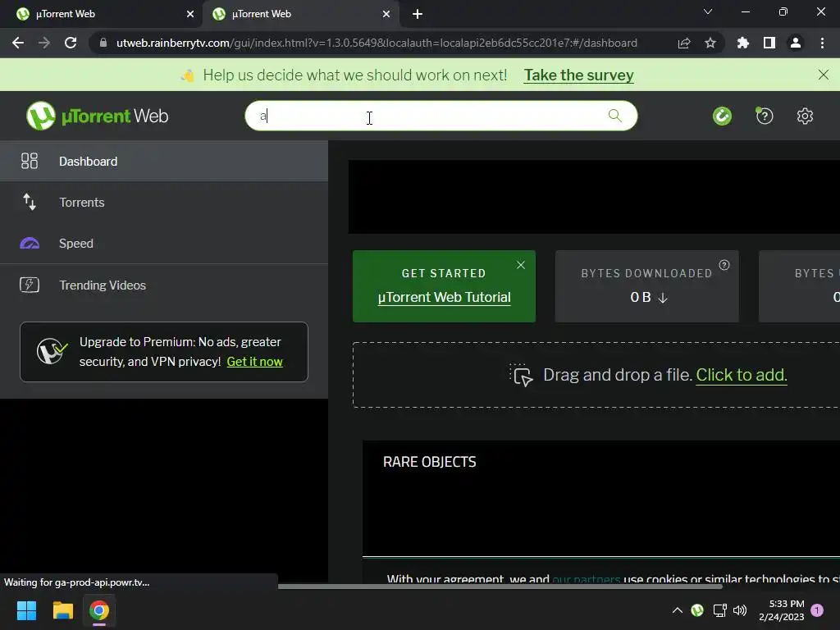This screenshot has height=630, width=840.
Task: Click the µTorrent Web logo
Action: [98, 116]
